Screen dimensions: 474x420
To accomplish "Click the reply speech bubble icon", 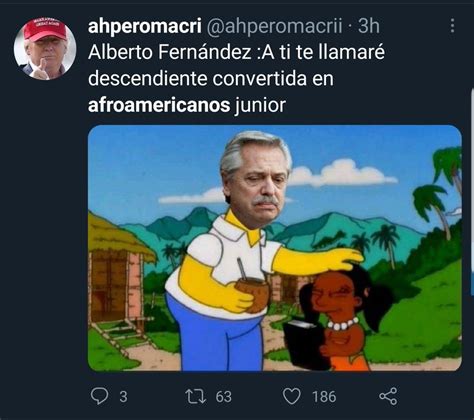I will pyautogui.click(x=99, y=396).
